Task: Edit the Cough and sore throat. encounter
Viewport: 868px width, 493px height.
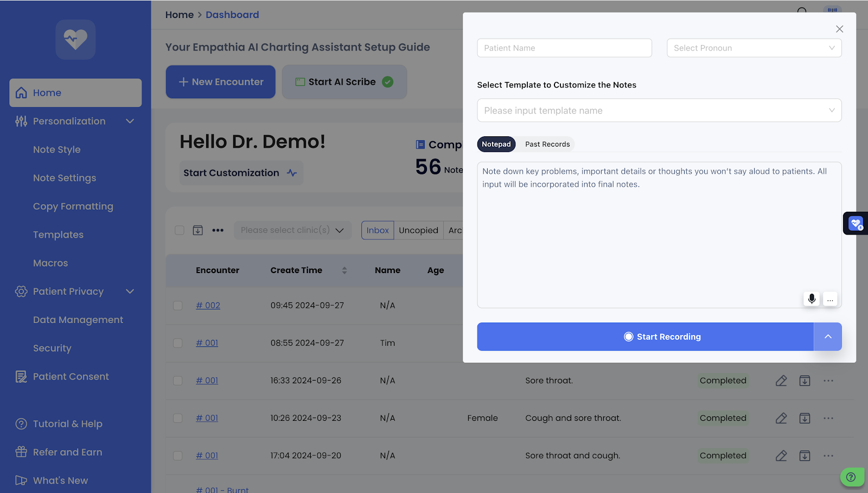Action: 781,418
